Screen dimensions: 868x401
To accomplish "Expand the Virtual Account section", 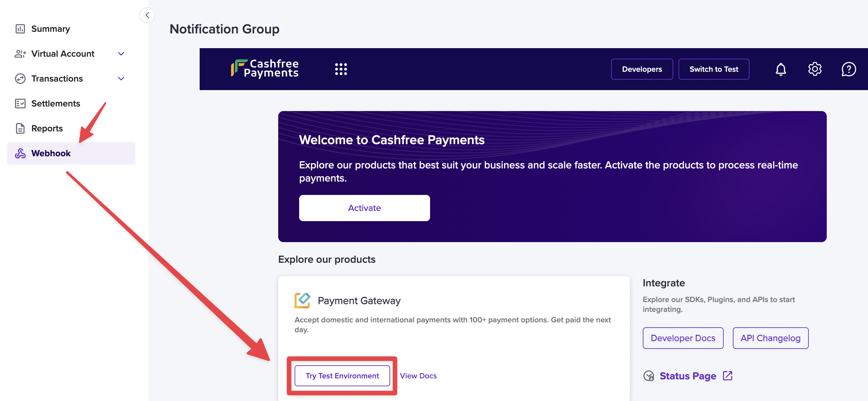I will [121, 53].
